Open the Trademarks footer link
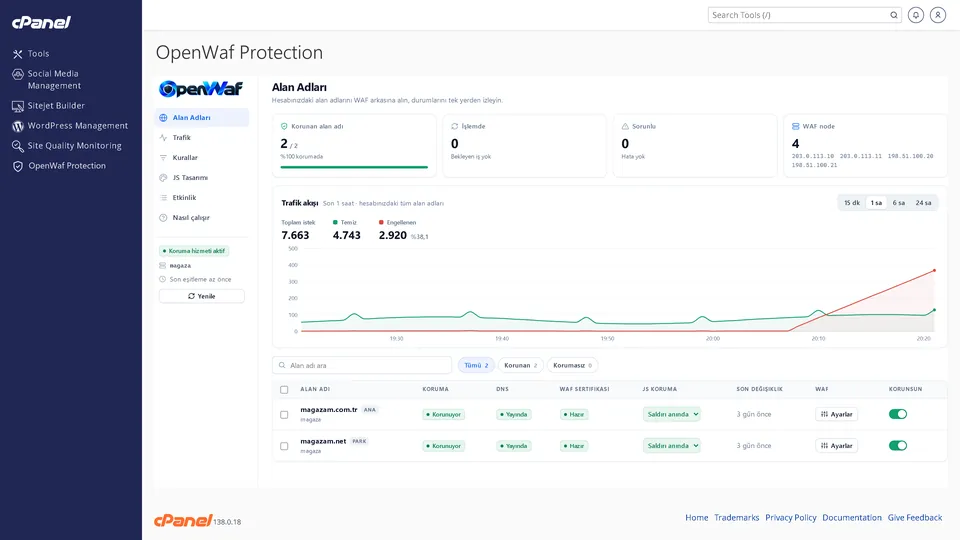Image resolution: width=960 pixels, height=540 pixels. click(x=737, y=518)
